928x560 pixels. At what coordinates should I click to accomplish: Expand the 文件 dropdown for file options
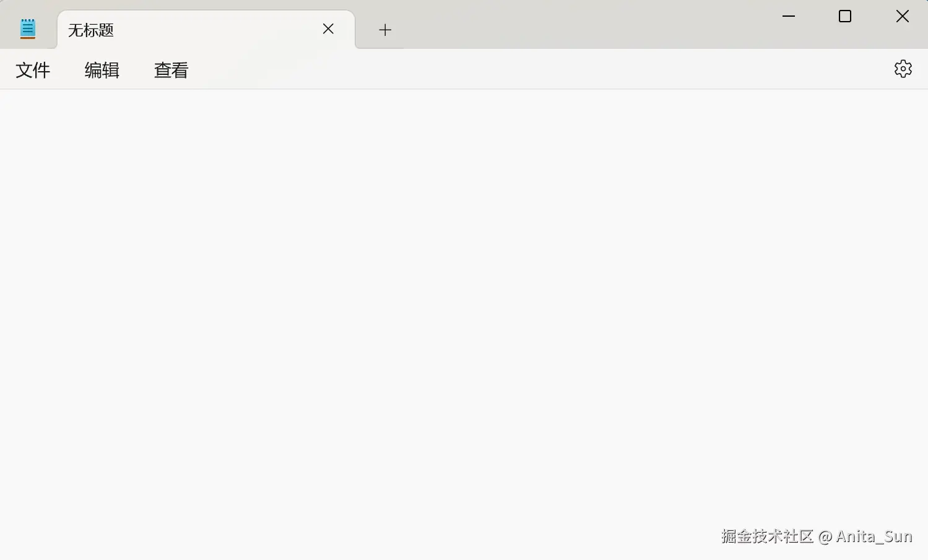click(33, 70)
